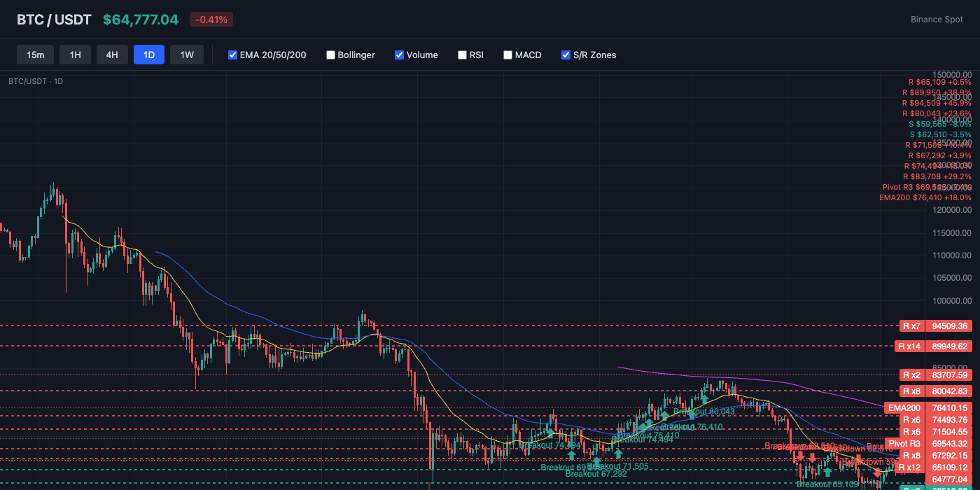Select the 1H timeframe
This screenshot has width=980, height=490.
75,55
